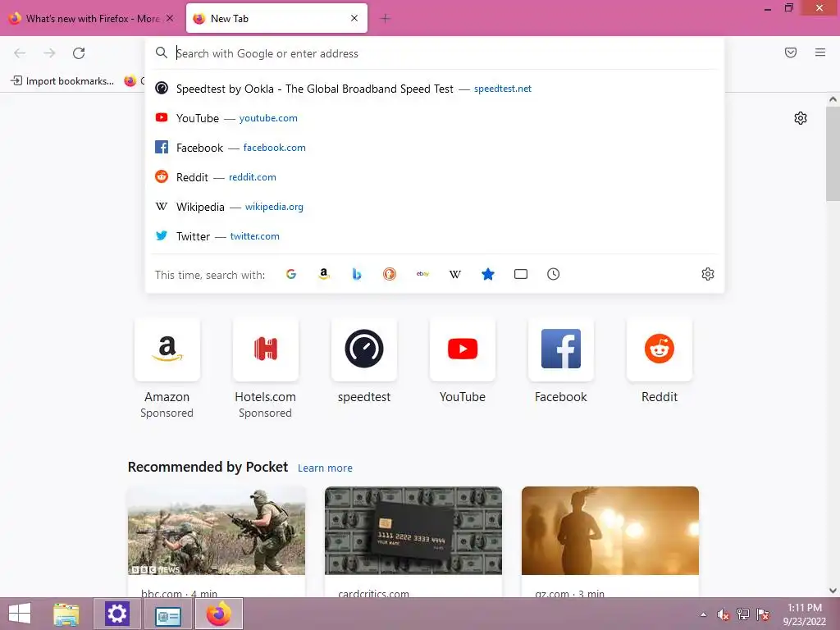Click the Firefox taskbar icon
840x630 pixels.
pos(218,614)
